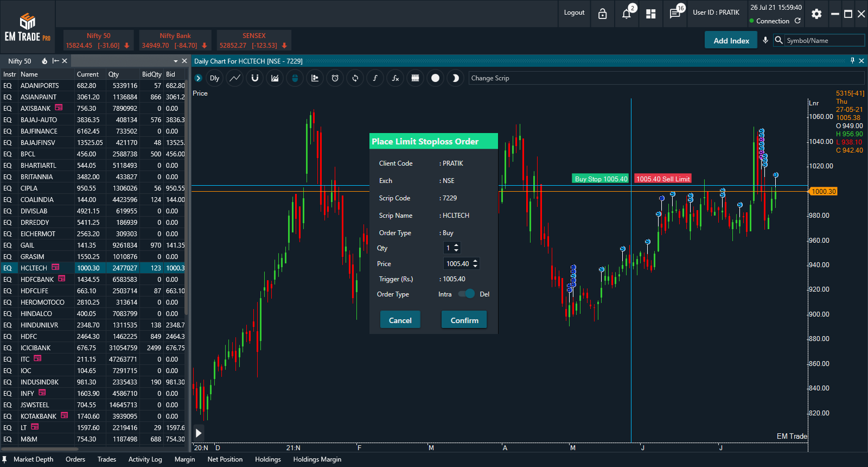Open messages icon with badge 16
Screen dimensions: 868x467
click(x=675, y=14)
